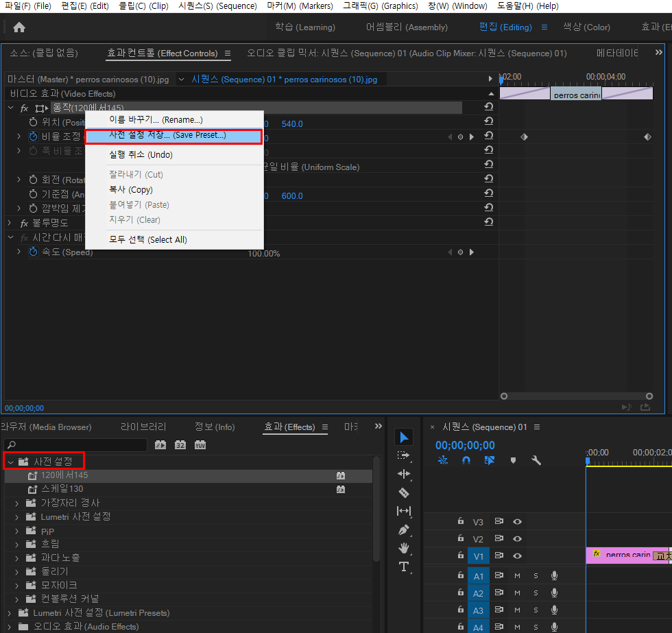Image resolution: width=672 pixels, height=633 pixels.
Task: Select the Razor tool
Action: point(404,492)
